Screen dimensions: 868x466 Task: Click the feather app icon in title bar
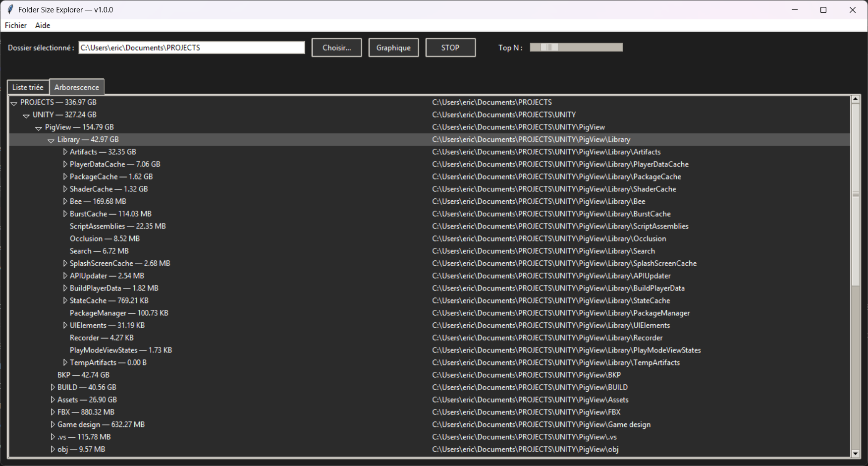10,10
